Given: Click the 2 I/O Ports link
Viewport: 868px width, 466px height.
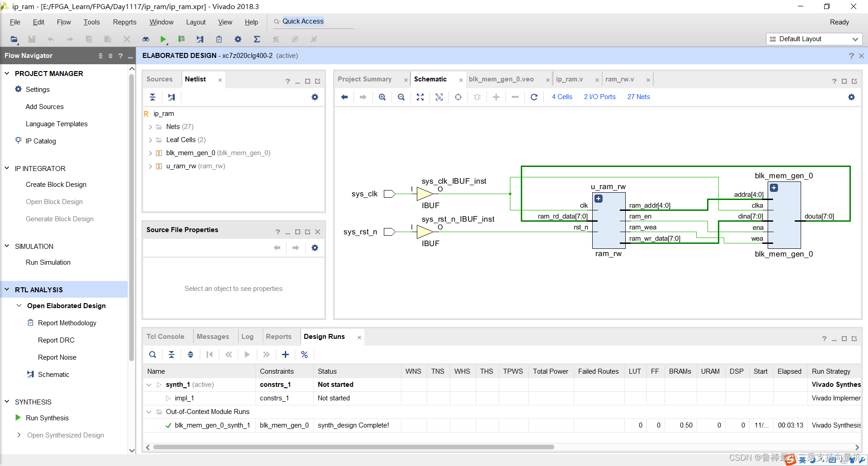Looking at the screenshot, I should coord(599,97).
